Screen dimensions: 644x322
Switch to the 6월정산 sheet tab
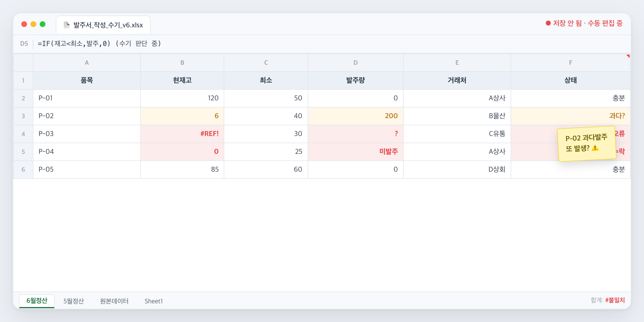(37, 301)
